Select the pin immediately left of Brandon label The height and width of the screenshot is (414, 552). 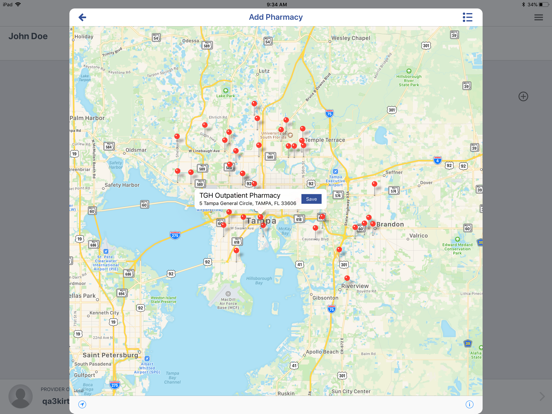[373, 224]
